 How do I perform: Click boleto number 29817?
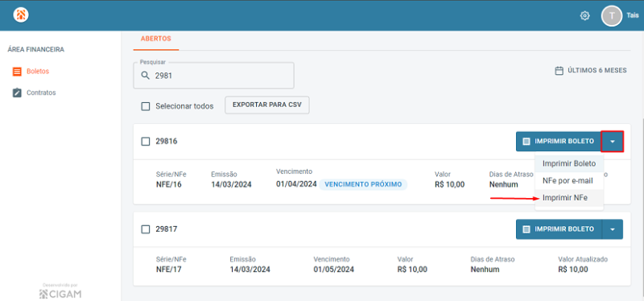pyautogui.click(x=167, y=229)
